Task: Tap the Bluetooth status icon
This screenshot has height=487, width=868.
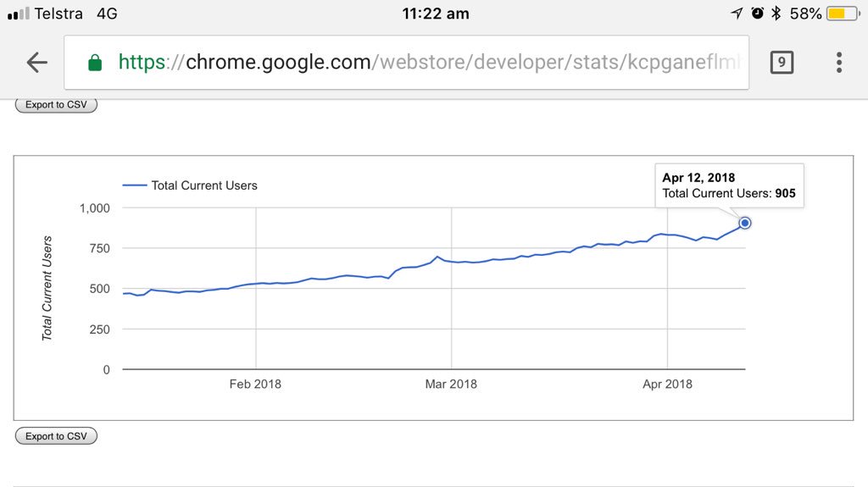Action: click(x=776, y=14)
